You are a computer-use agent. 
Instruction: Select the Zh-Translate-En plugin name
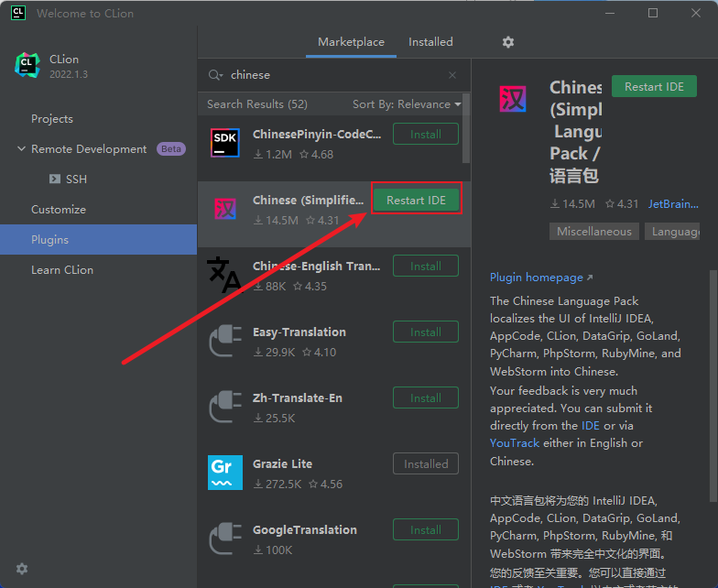pos(297,397)
